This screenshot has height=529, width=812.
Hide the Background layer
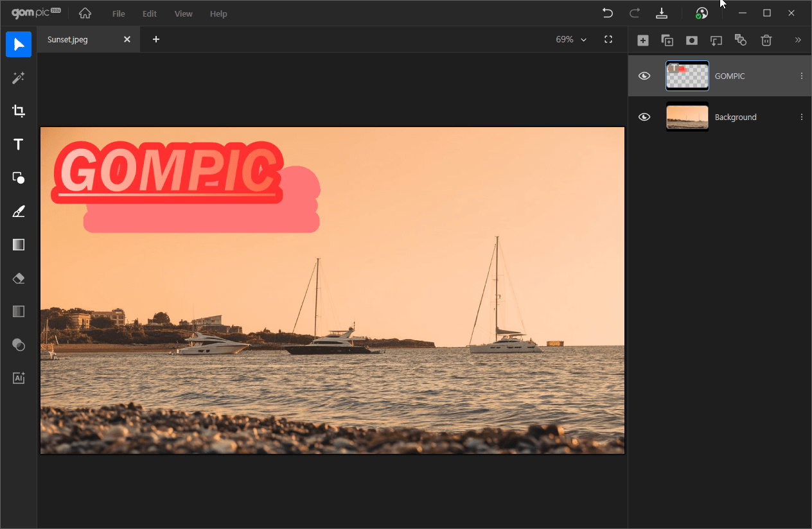point(644,117)
